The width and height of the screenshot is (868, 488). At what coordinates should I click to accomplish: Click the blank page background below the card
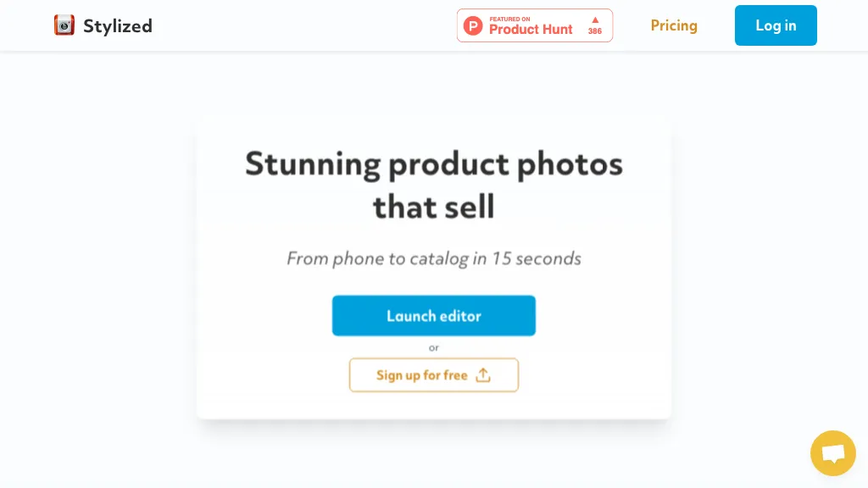(434, 457)
